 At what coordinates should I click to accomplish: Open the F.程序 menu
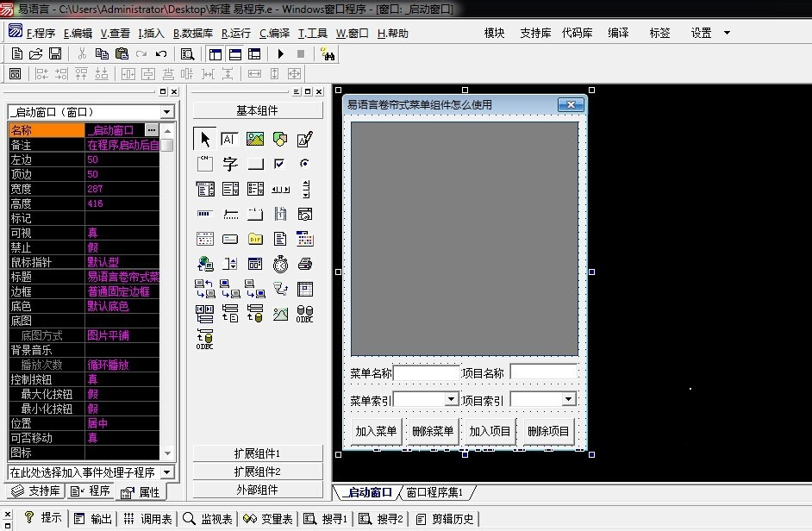pos(41,33)
